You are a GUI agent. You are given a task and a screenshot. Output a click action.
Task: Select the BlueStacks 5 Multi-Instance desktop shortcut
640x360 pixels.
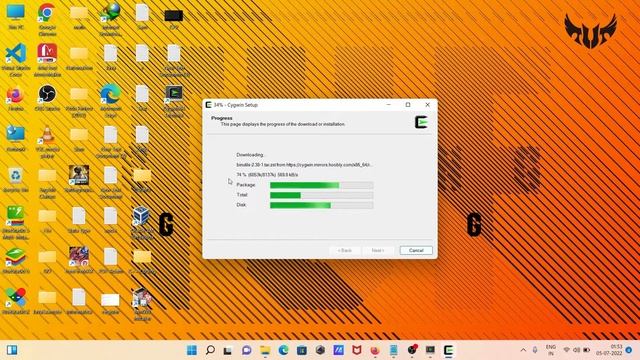tap(16, 223)
